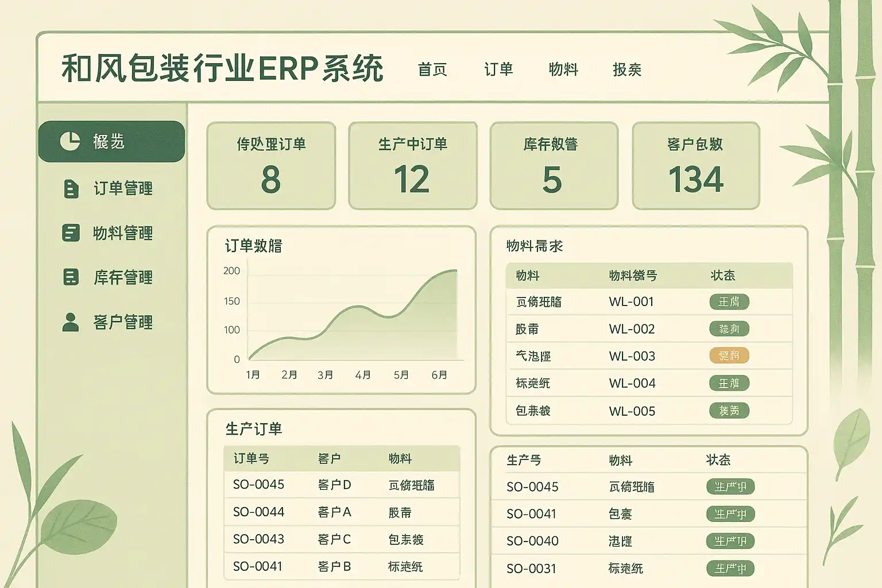Image resolution: width=882 pixels, height=588 pixels.
Task: Click the 订单号 column header
Action: pyautogui.click(x=251, y=459)
